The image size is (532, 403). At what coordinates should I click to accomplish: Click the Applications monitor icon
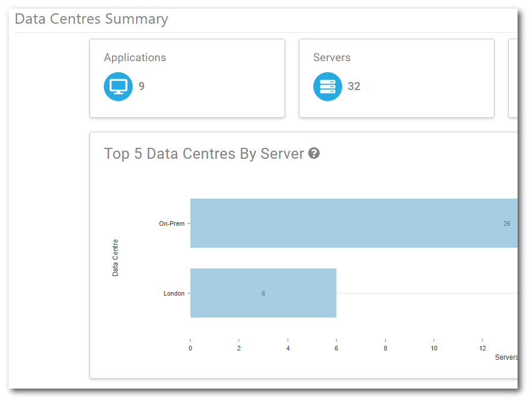118,87
